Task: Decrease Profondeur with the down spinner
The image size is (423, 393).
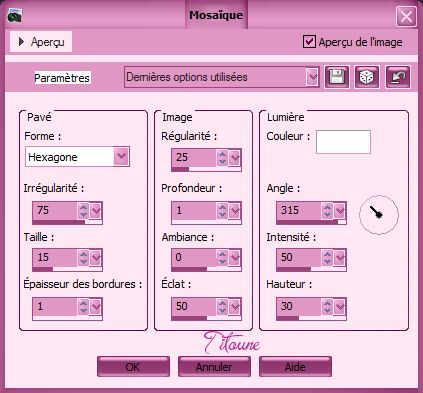Action: pyautogui.click(x=222, y=215)
